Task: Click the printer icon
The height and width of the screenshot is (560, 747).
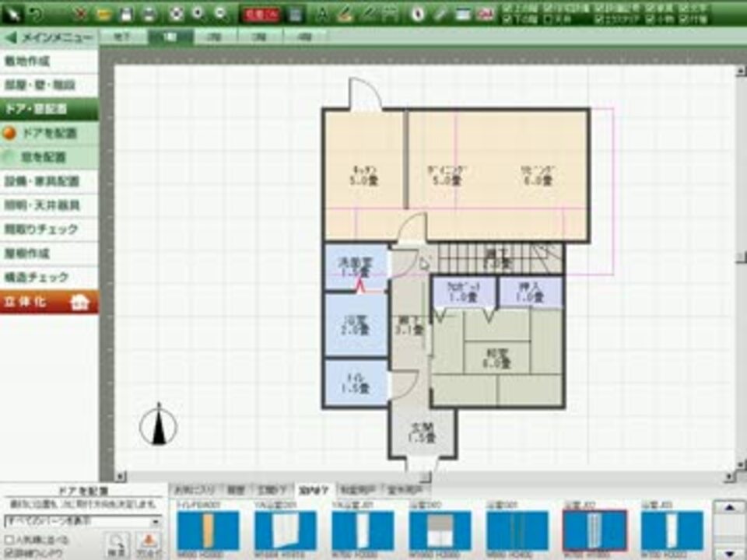Action: pyautogui.click(x=149, y=14)
